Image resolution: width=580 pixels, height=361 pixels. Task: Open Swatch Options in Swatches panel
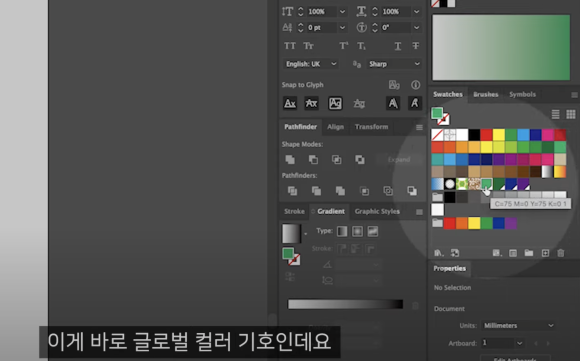point(513,253)
